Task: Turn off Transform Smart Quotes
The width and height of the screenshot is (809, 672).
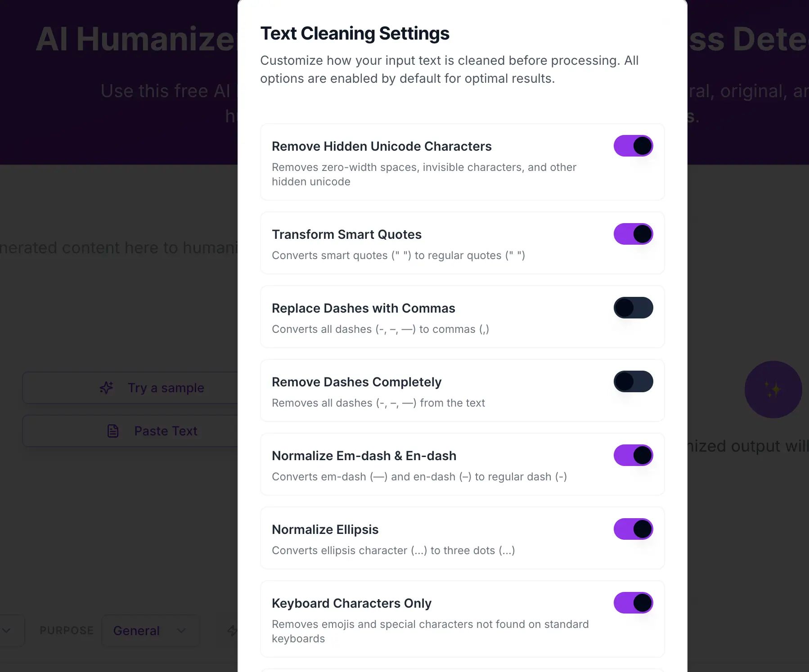Action: click(633, 234)
